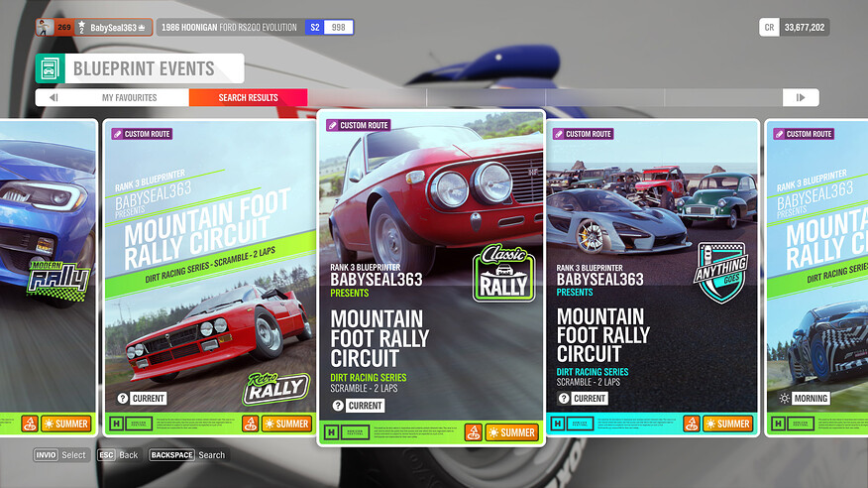The image size is (868, 488).
Task: Click the Custom Route tag on Anything Goes card
Action: (x=585, y=134)
